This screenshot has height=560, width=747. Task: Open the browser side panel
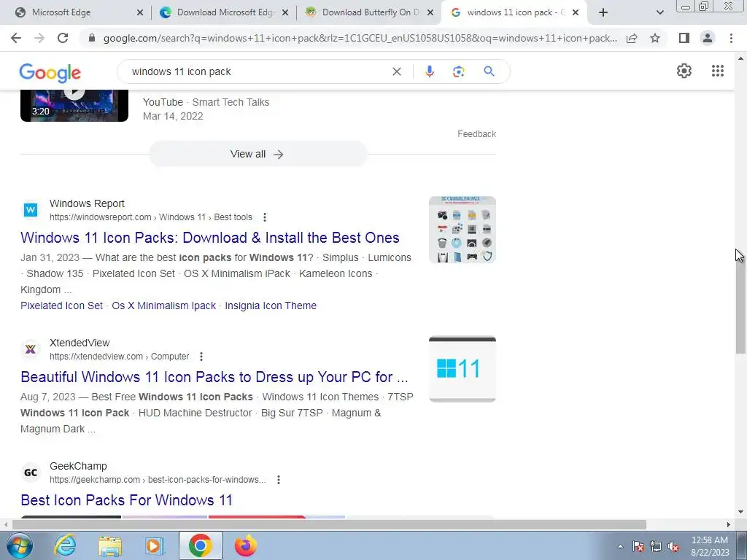click(684, 38)
